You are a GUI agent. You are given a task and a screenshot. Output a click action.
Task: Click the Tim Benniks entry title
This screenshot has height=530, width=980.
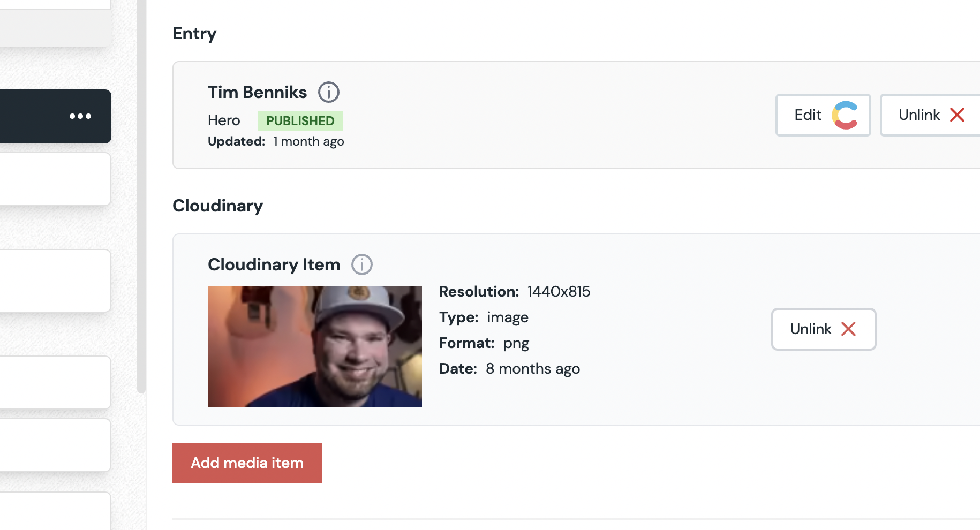[x=257, y=92]
